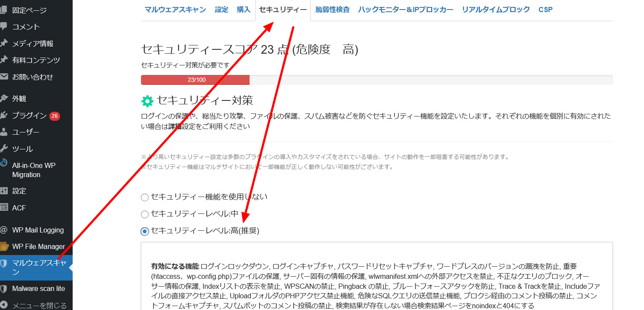The width and height of the screenshot is (644, 310).
Task: Open Tools via wrench icon
Action: [x=4, y=149]
